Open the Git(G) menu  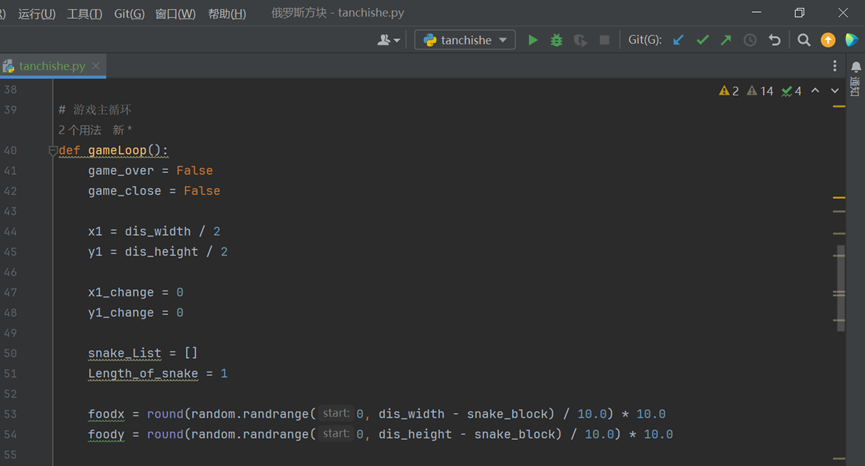(129, 13)
